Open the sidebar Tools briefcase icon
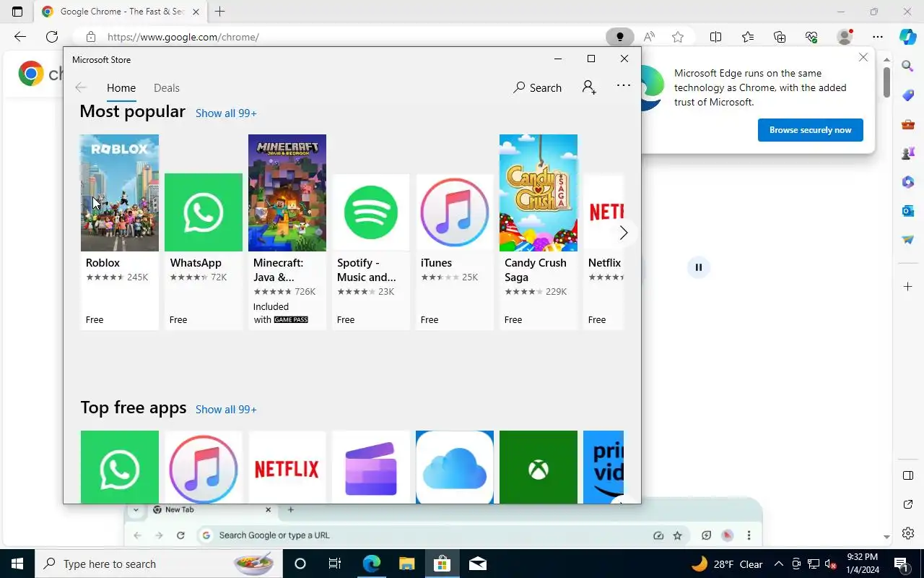Image resolution: width=924 pixels, height=578 pixels. (908, 124)
